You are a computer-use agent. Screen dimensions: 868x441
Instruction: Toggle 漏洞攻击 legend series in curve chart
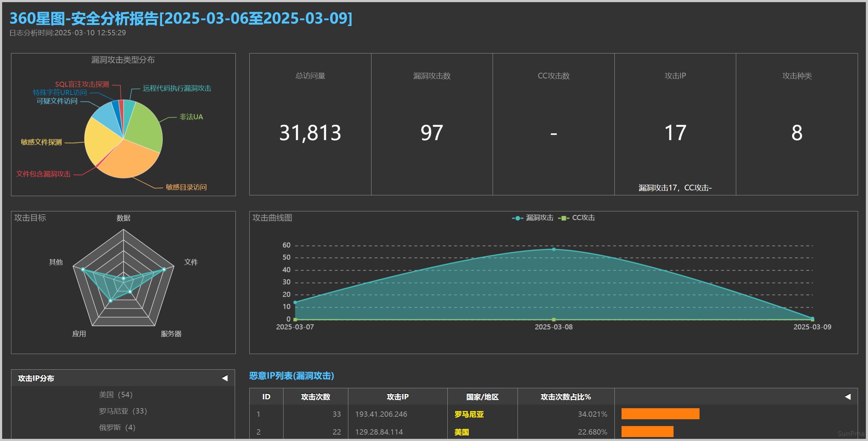coord(532,218)
